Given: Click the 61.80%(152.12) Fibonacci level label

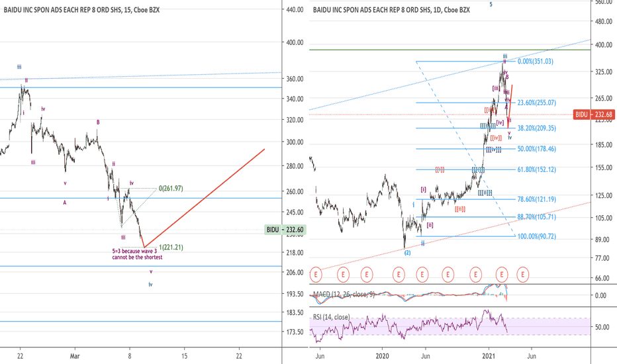Looking at the screenshot, I should [537, 169].
